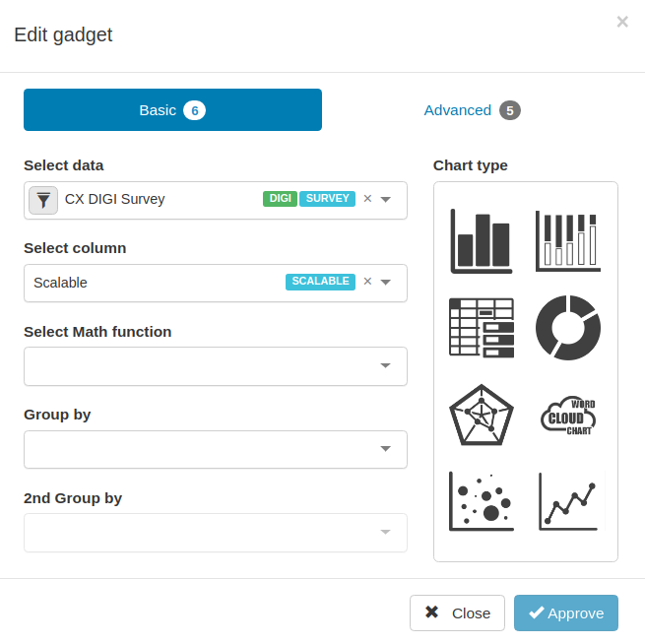This screenshot has height=644, width=645.
Task: Pick the table chart type icon
Action: (482, 328)
